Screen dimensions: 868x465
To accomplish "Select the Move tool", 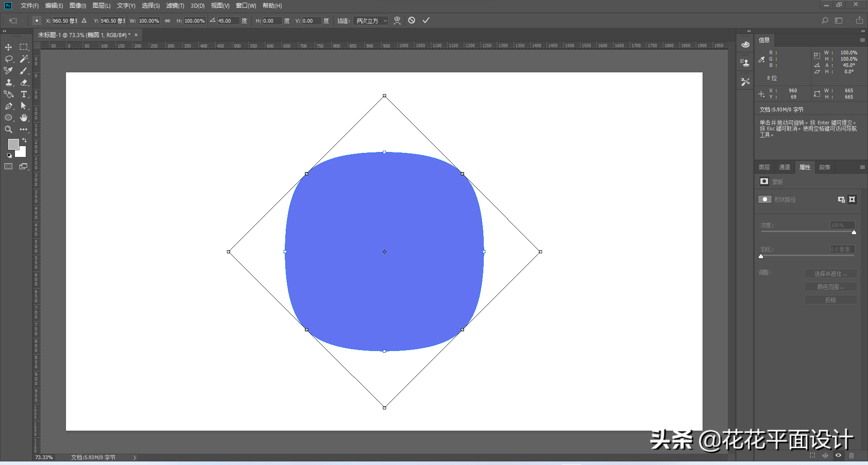I will (x=9, y=47).
